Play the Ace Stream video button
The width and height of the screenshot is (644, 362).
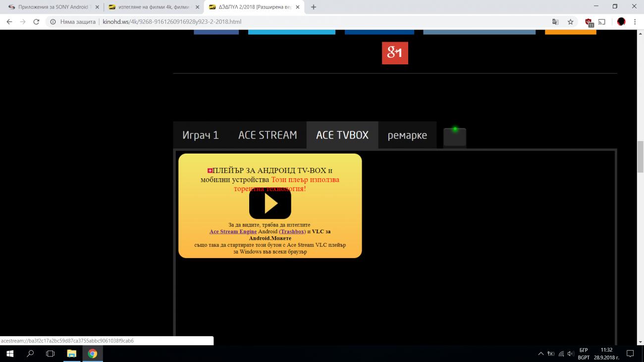pos(270,203)
